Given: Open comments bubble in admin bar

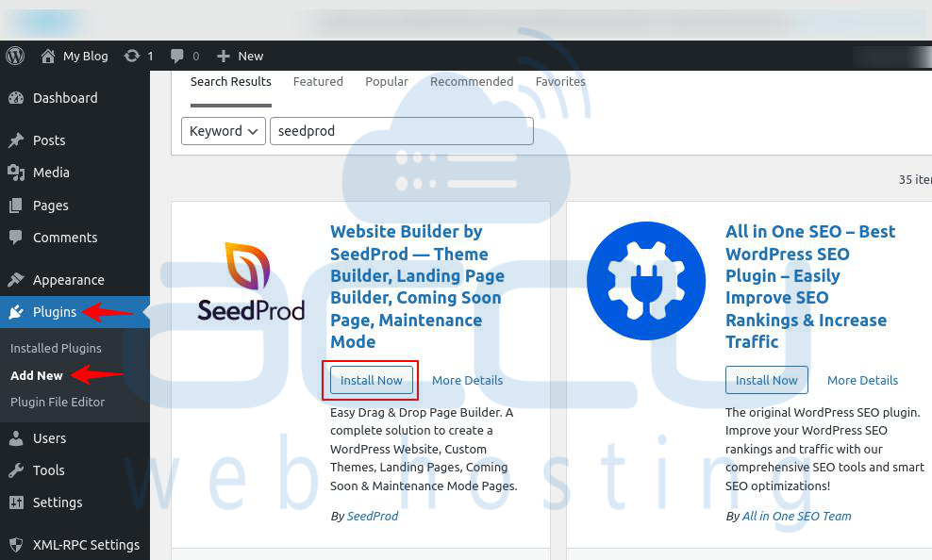Looking at the screenshot, I should pos(177,56).
